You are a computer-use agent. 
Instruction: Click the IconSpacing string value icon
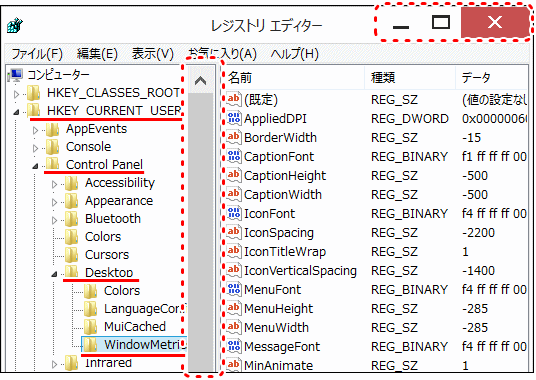tap(234, 232)
